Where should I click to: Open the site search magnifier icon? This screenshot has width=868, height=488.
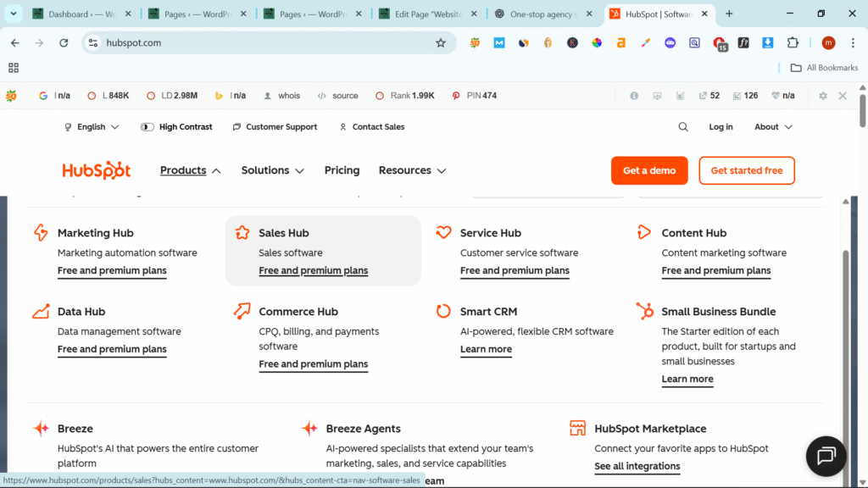(x=683, y=127)
